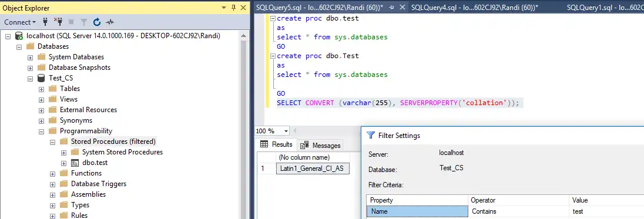The width and height of the screenshot is (644, 219).
Task: Expand the System Databases folder
Action: 31,58
